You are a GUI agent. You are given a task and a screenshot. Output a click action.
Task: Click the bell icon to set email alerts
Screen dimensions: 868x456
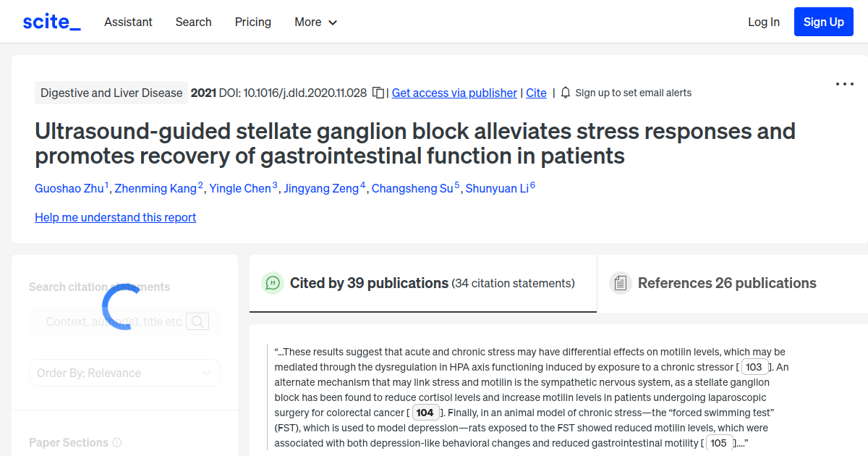[565, 93]
